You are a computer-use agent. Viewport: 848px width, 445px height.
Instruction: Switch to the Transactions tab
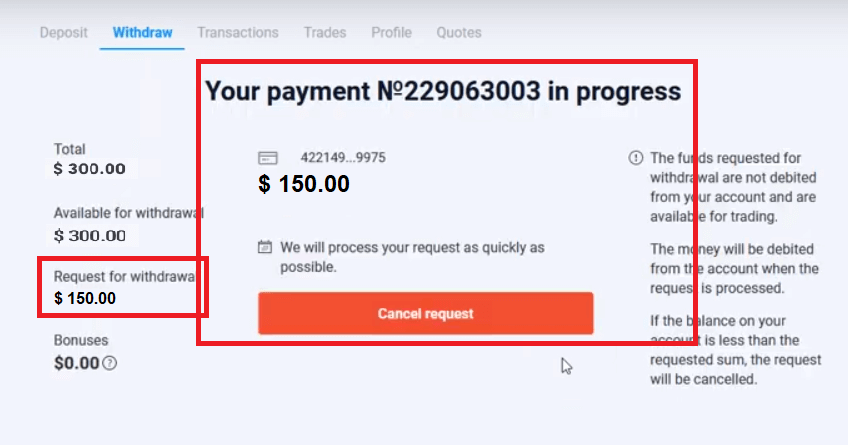coord(238,33)
